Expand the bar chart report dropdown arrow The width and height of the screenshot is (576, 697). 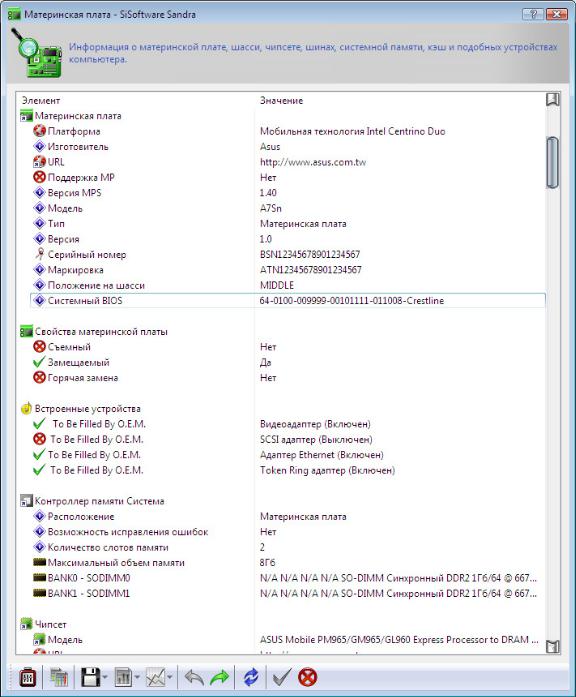(x=137, y=678)
